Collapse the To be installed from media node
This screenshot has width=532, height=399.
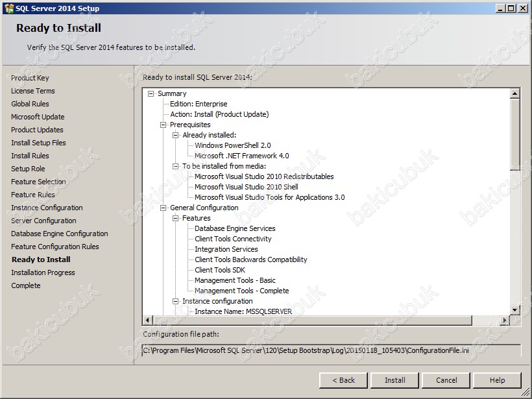[175, 166]
